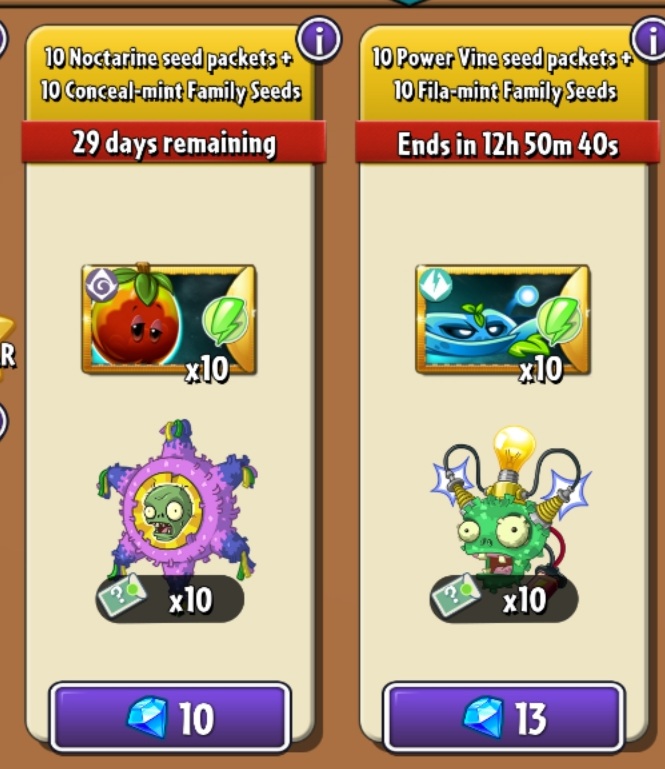Tap the x10 mystery seed badge under lightbulb piñata
Viewport: 665px width, 769px height.
(504, 598)
